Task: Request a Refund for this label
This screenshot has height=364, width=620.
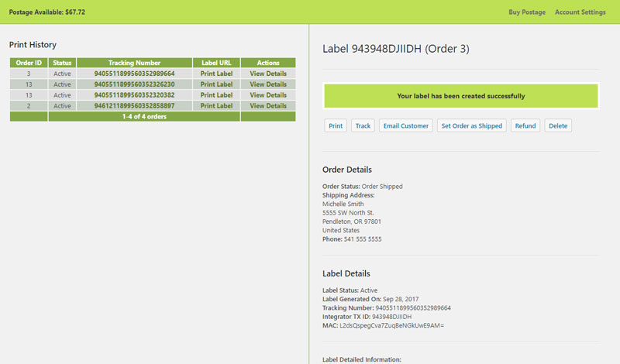Action: 525,125
